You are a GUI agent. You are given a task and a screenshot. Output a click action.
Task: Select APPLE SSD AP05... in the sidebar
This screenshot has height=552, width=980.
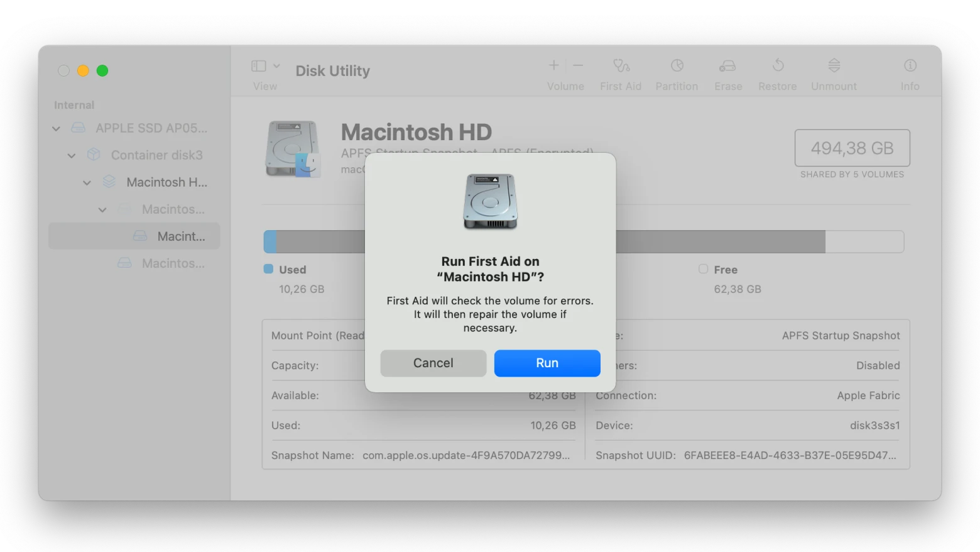151,128
